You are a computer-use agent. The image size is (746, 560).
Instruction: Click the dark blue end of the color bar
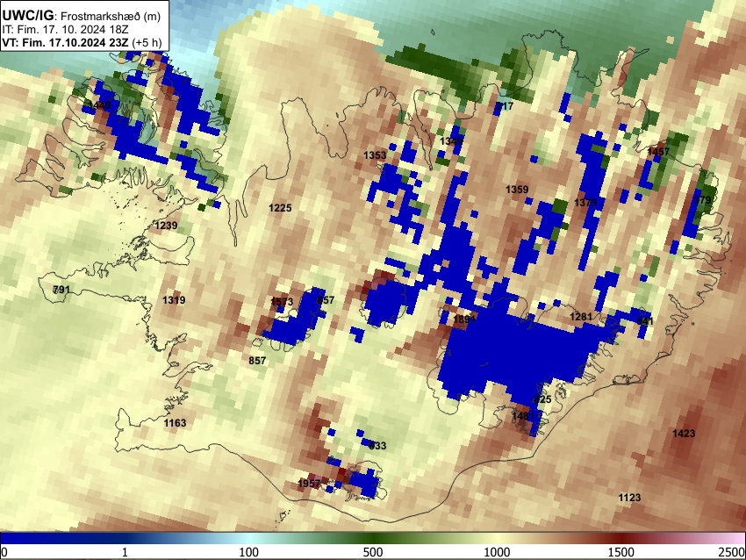pos(29,539)
